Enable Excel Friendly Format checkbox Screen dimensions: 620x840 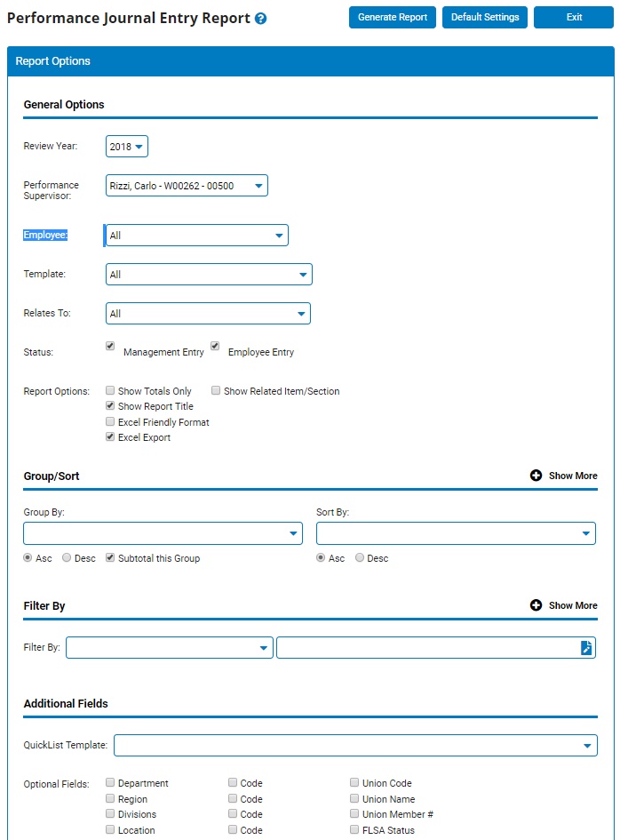click(110, 421)
